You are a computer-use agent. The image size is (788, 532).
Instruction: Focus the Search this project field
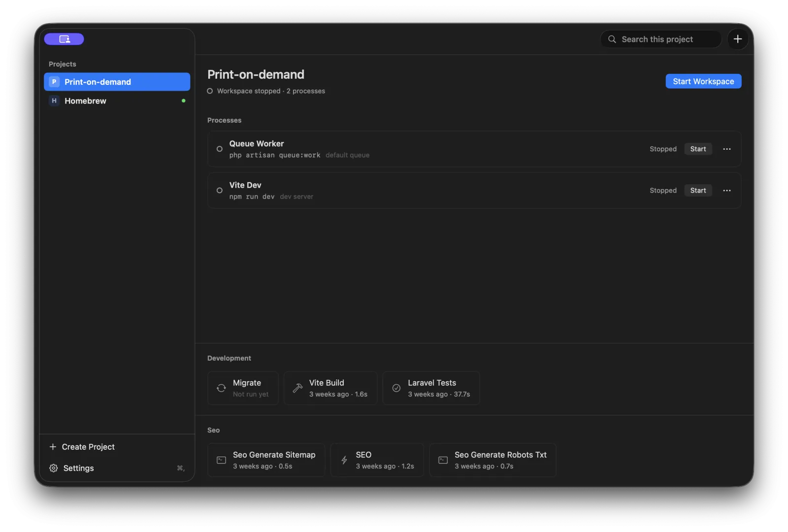pyautogui.click(x=661, y=39)
